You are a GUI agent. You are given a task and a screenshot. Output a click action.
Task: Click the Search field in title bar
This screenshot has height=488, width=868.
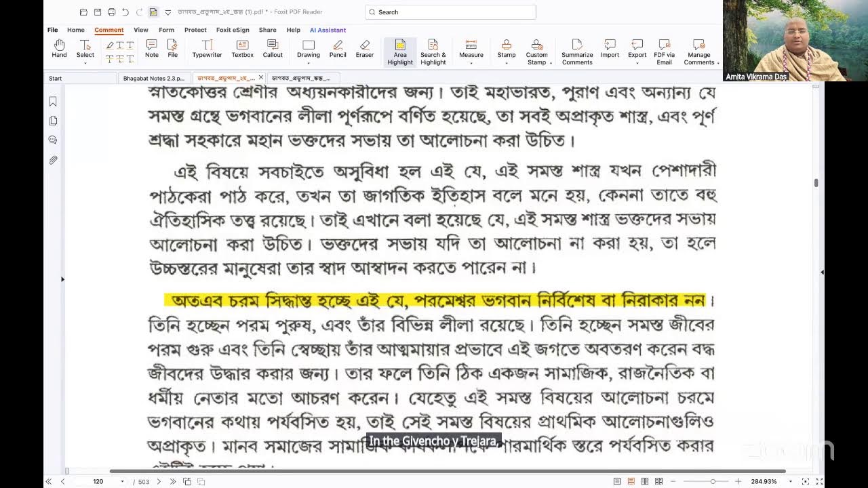point(450,12)
